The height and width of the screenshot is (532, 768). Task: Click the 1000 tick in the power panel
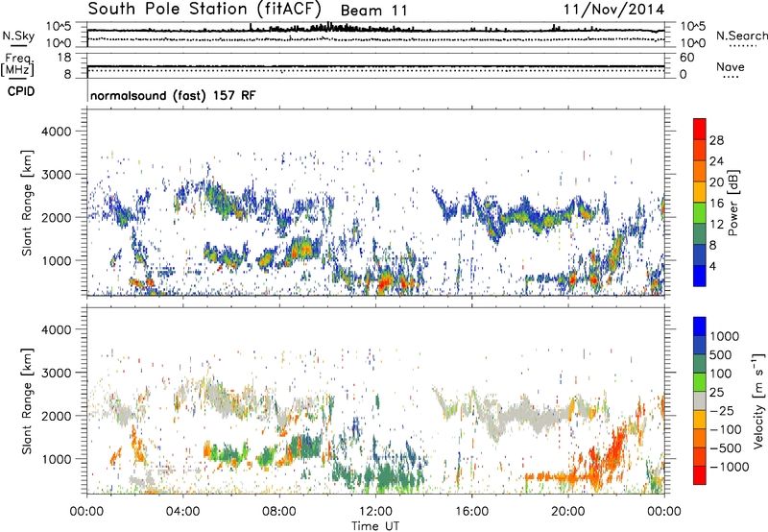click(57, 260)
